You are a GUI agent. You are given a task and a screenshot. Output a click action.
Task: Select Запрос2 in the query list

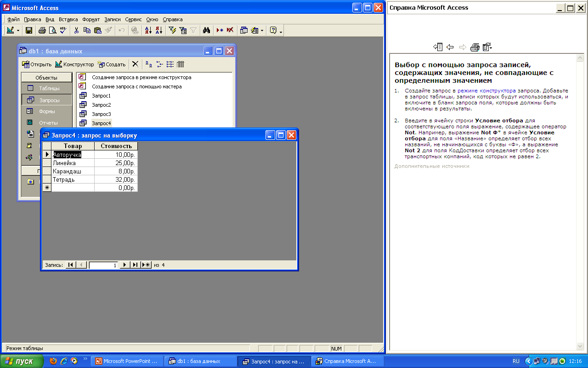pos(101,105)
